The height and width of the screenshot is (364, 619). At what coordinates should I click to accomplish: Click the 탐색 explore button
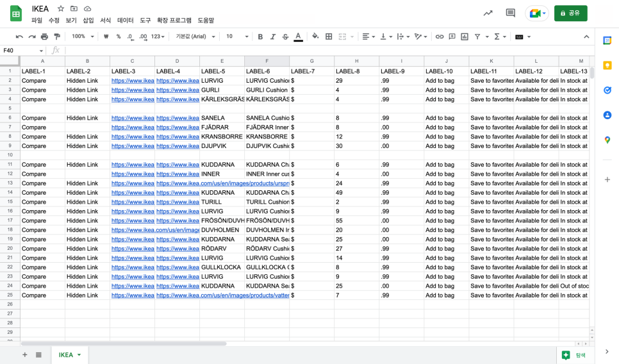point(574,354)
